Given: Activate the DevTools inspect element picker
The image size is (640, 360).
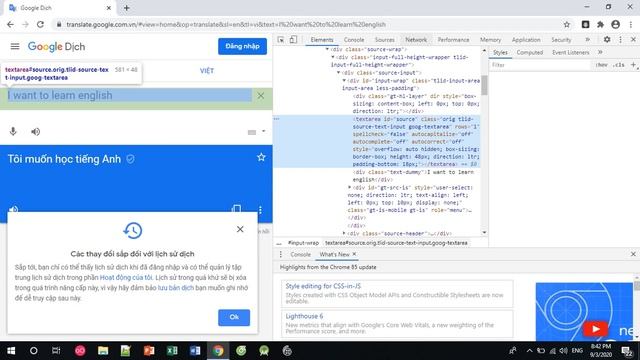Looking at the screenshot, I should 281,40.
